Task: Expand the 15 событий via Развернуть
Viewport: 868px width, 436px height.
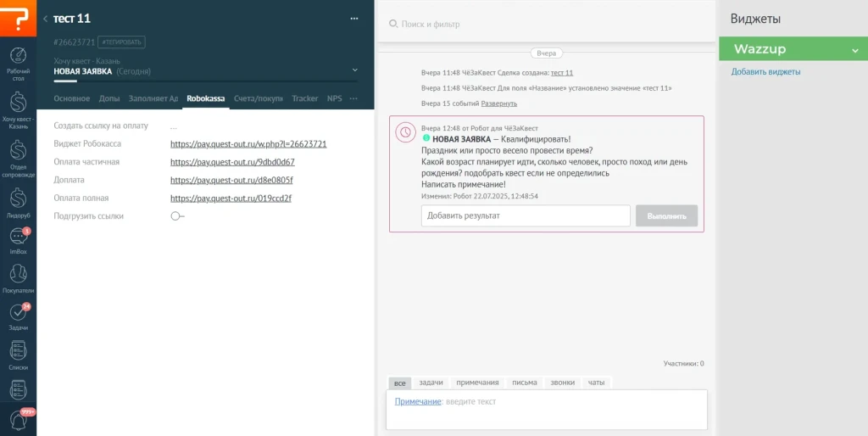Action: coord(498,103)
